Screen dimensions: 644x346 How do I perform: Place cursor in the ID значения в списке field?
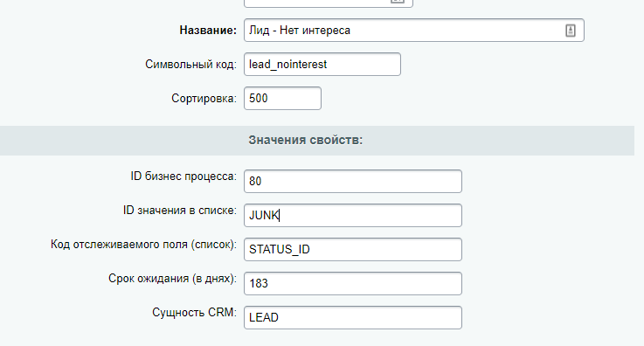pyautogui.click(x=353, y=216)
